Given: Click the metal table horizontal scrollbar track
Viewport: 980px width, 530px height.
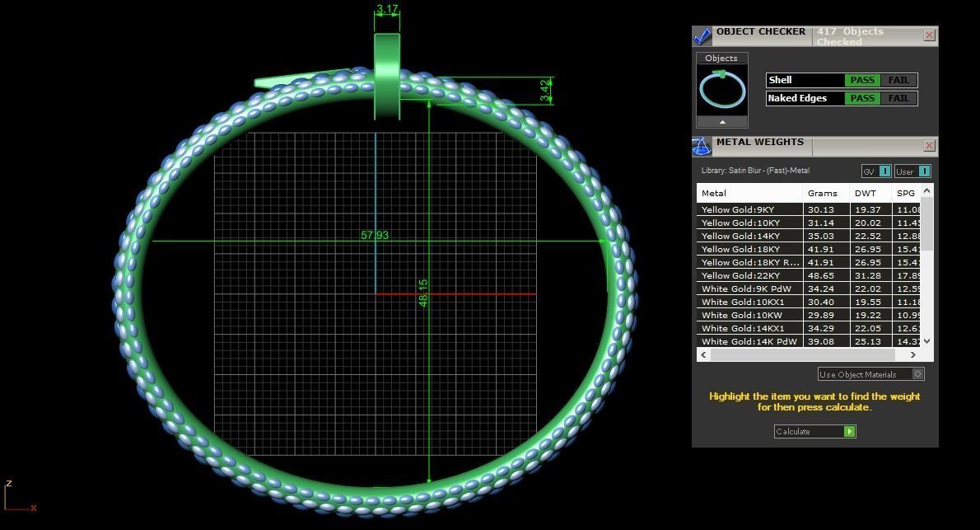Looking at the screenshot, I should tap(808, 354).
